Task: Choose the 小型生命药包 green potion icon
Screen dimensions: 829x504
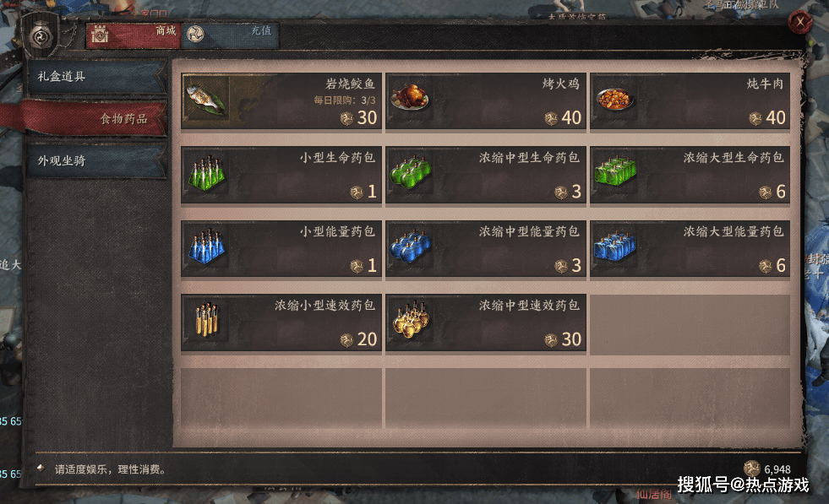Action: 206,173
